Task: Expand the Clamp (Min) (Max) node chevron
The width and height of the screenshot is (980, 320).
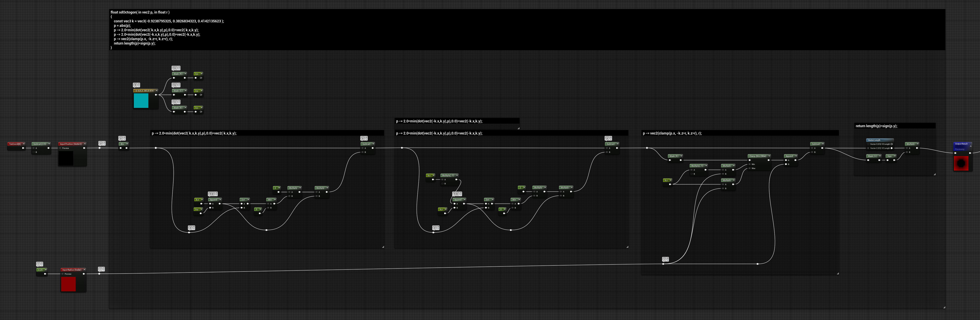Action: point(769,156)
